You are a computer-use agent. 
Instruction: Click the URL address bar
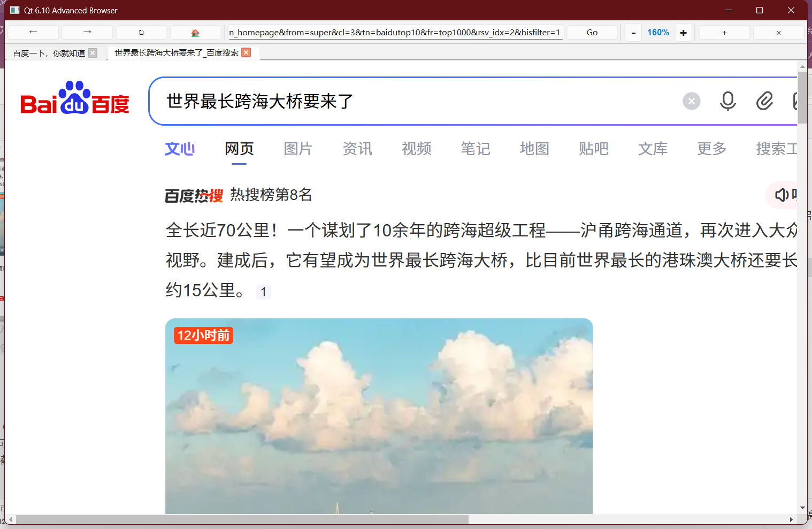[395, 33]
